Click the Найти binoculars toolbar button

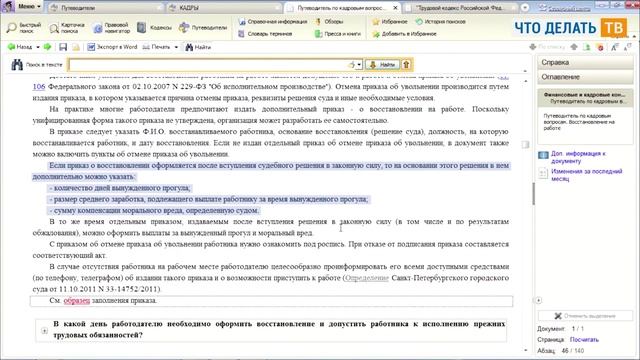(198, 47)
